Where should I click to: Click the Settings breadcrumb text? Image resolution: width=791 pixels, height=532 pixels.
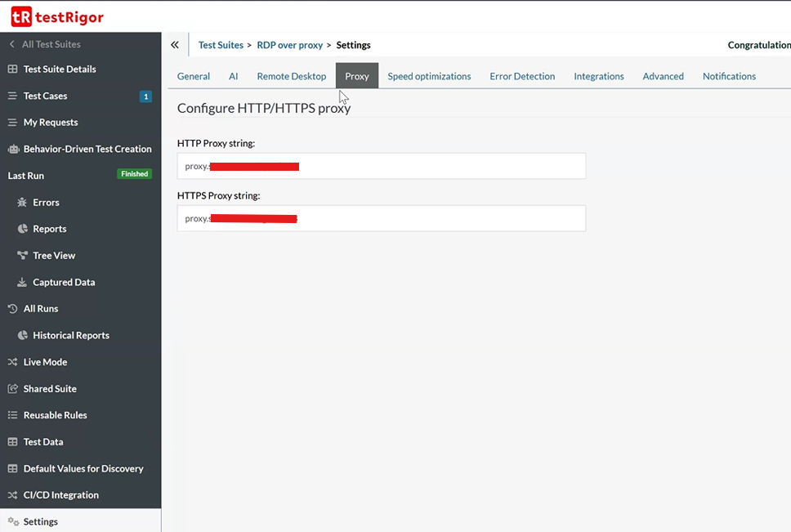tap(353, 45)
